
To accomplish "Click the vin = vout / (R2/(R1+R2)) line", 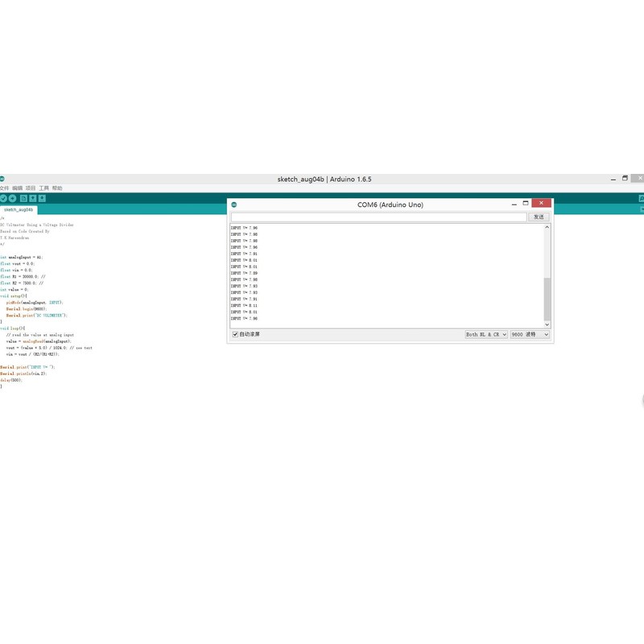I will (x=32, y=354).
